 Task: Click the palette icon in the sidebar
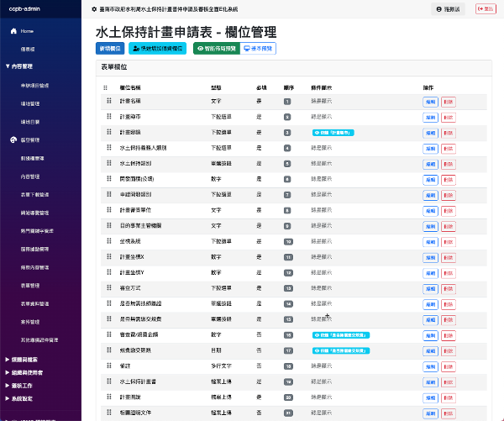tap(13, 140)
